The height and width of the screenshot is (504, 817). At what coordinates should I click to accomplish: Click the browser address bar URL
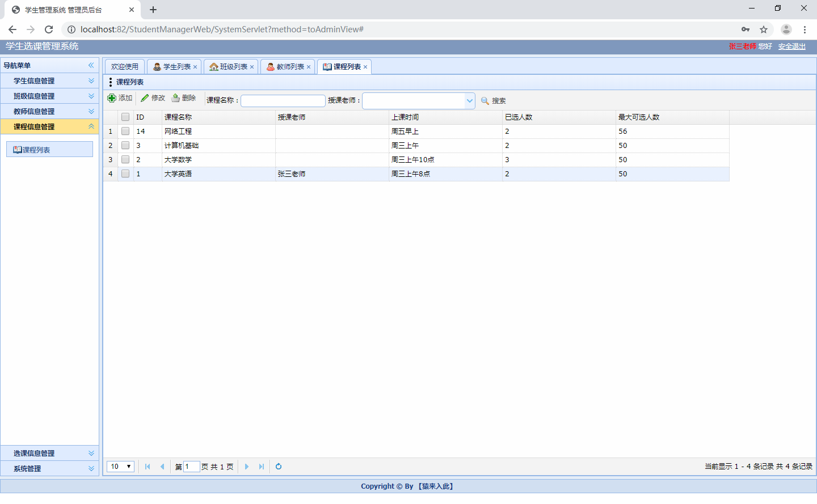(222, 29)
